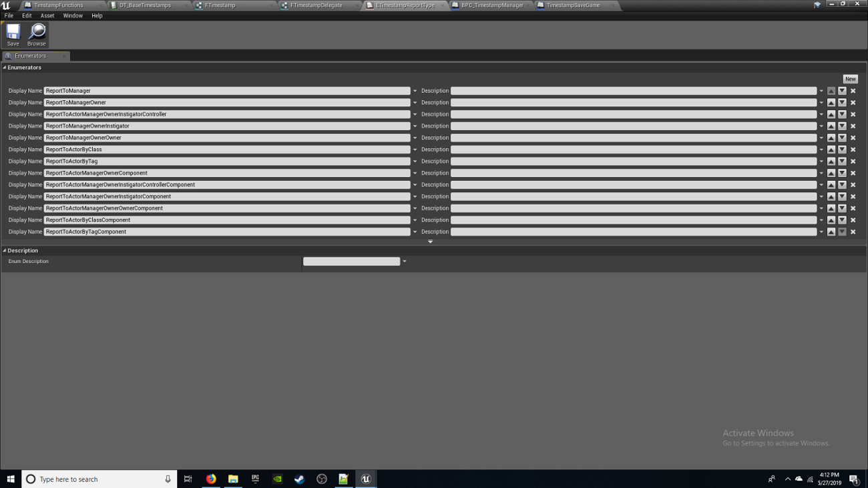The width and height of the screenshot is (868, 488).
Task: Open Epic Games Launcher from the taskbar
Action: pyautogui.click(x=255, y=479)
